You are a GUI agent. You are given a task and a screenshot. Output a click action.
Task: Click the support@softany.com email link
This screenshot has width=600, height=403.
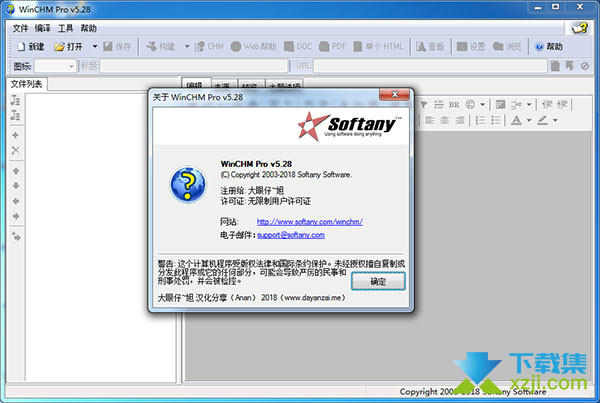(x=291, y=235)
